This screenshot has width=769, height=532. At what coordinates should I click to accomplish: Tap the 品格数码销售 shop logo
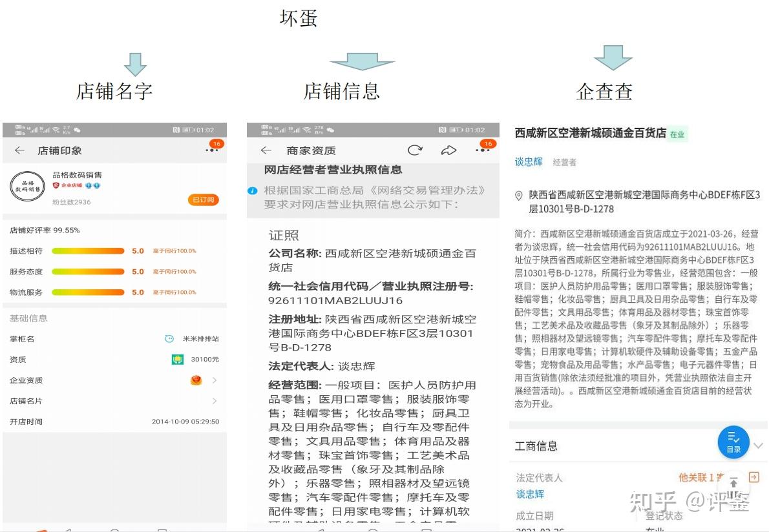point(27,186)
